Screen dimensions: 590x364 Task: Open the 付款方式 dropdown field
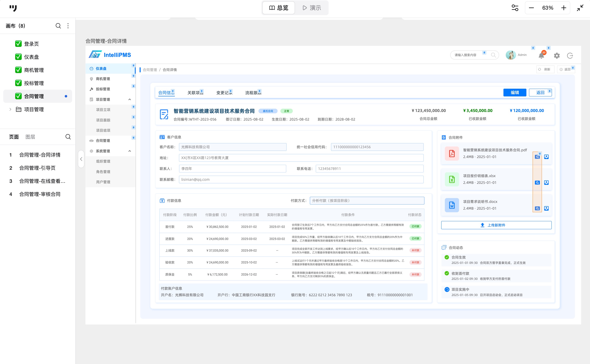pos(367,201)
